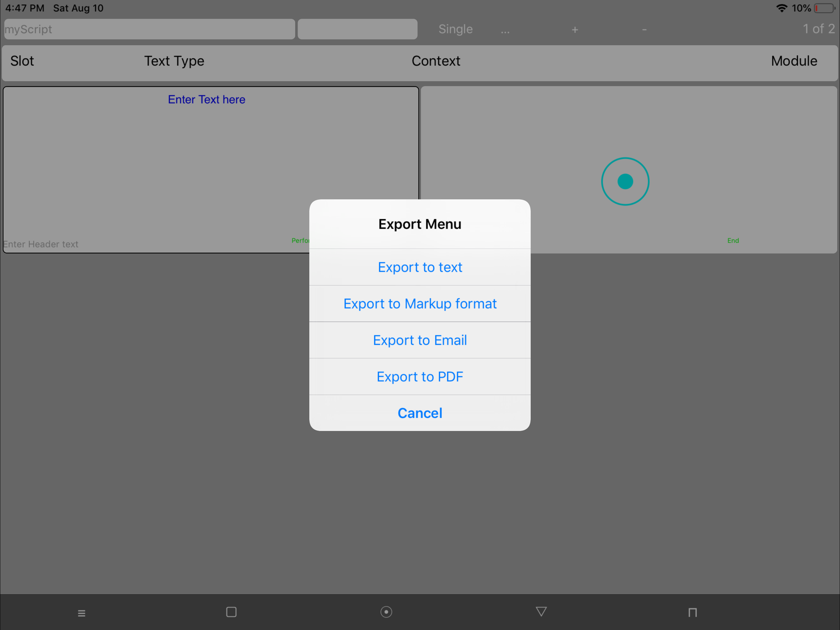Viewport: 840px width, 630px height.
Task: Tap the battery indicator icon
Action: pos(824,8)
